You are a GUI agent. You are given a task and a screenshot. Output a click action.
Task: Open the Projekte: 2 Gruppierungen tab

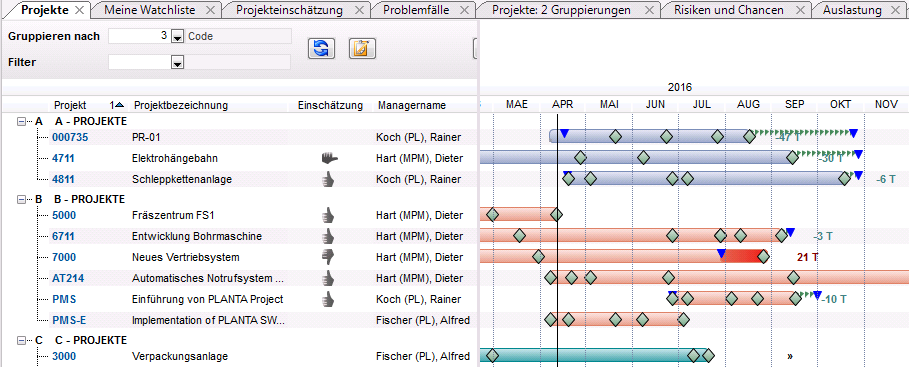(x=561, y=10)
